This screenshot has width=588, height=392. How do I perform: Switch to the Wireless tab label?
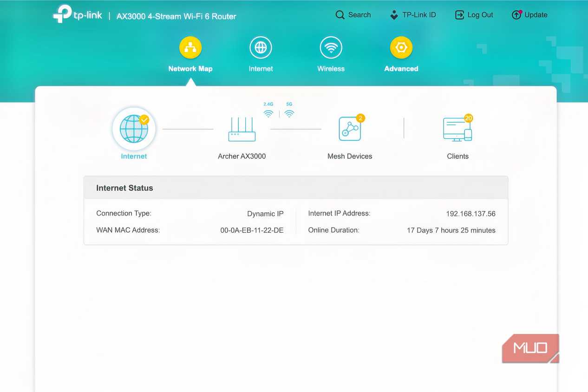331,69
